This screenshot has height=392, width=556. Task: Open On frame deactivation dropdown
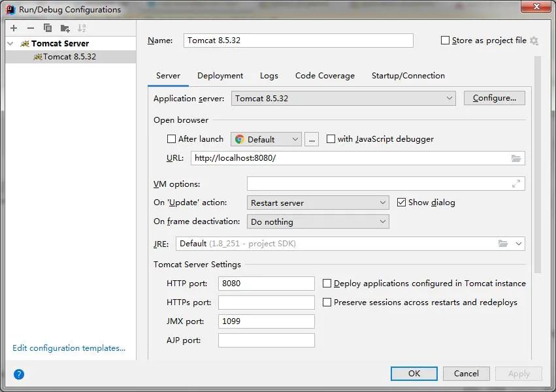(318, 221)
